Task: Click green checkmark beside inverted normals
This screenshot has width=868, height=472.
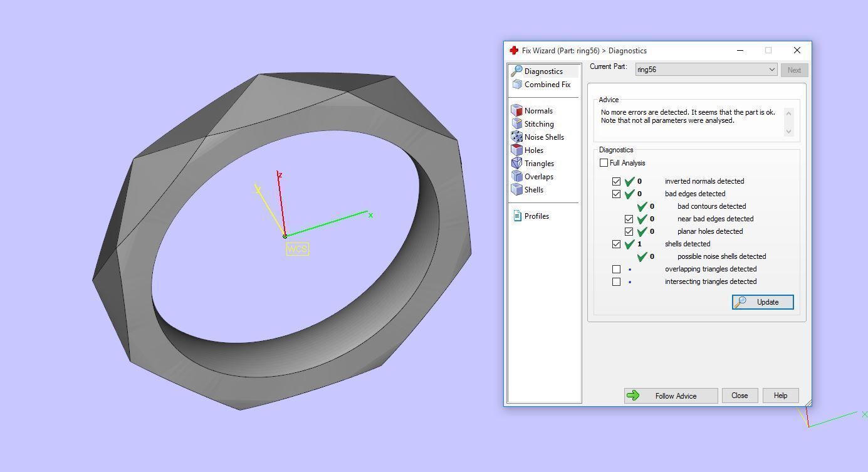Action: pos(630,181)
